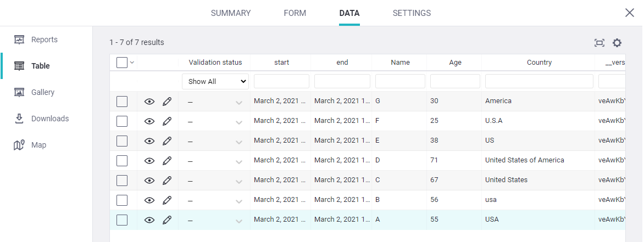Toggle fullscreen table view icon
644x242 pixels.
pyautogui.click(x=599, y=43)
